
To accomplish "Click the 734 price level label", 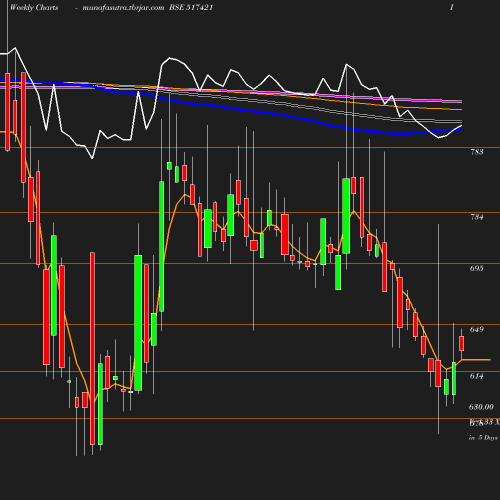I will coord(477,217).
